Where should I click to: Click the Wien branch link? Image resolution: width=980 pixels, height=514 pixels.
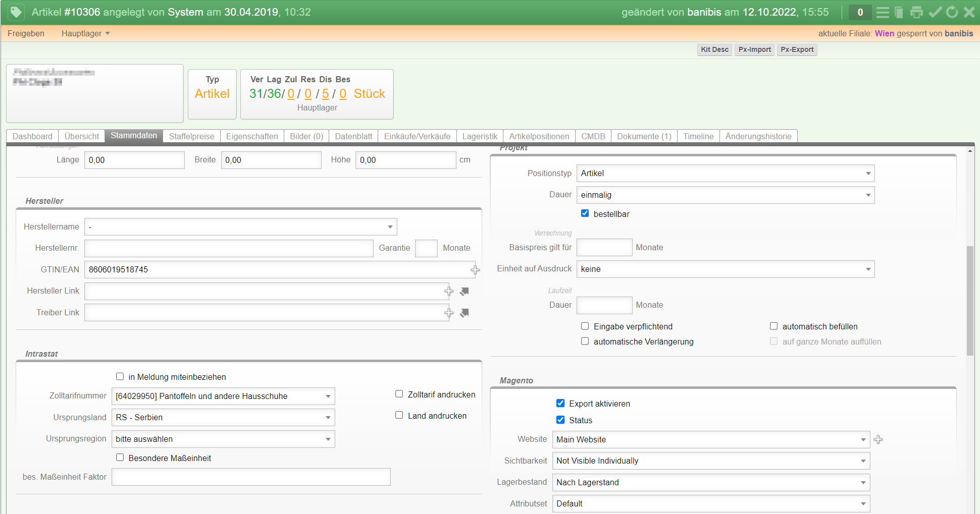tap(884, 33)
